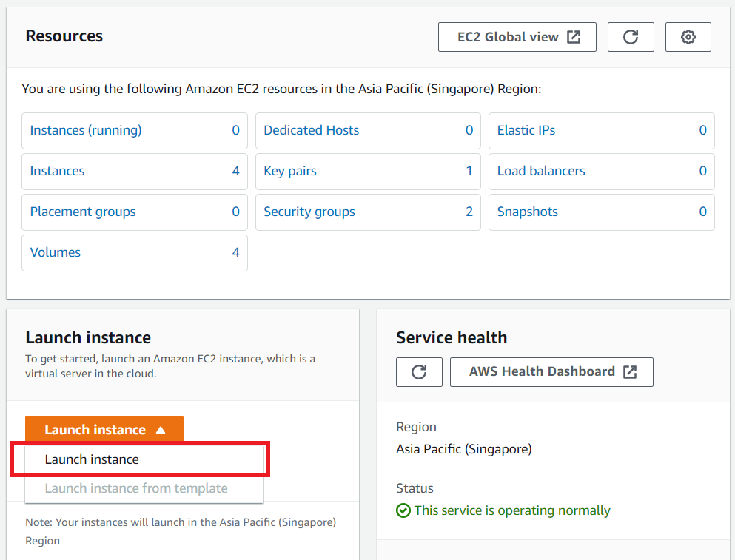This screenshot has height=560, width=735.
Task: Click the Security groups count 2
Action: [469, 212]
